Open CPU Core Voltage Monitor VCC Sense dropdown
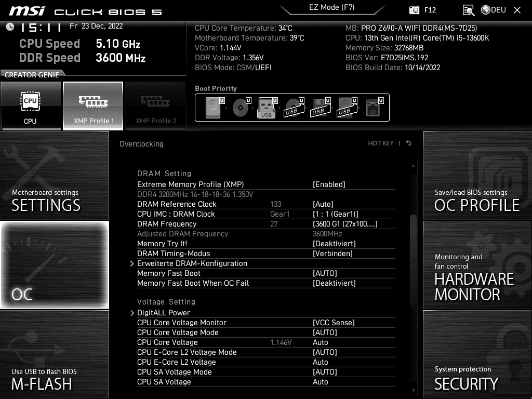Image resolution: width=532 pixels, height=399 pixels. (334, 322)
